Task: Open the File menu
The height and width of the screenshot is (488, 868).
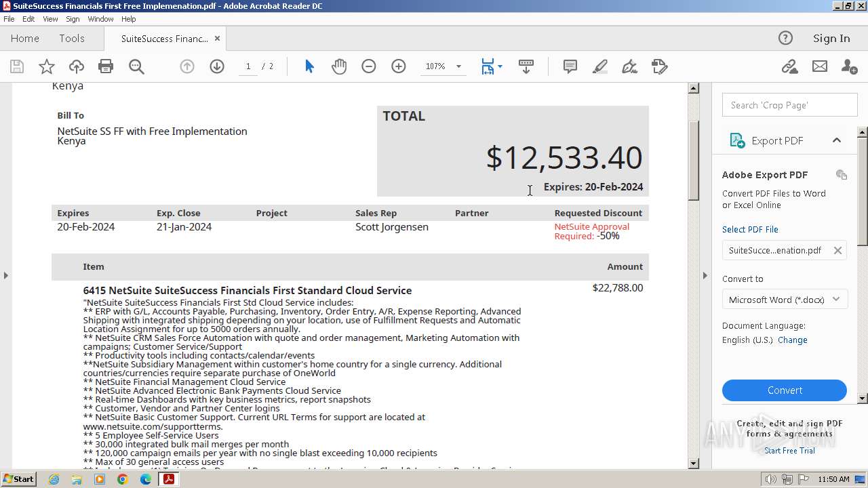Action: click(x=9, y=19)
